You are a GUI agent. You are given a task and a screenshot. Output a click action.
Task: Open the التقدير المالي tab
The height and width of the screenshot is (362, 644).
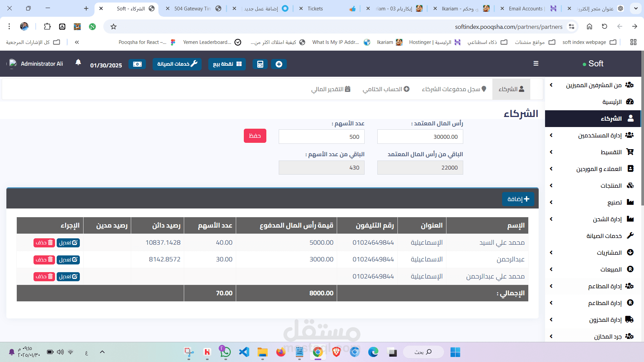(331, 89)
